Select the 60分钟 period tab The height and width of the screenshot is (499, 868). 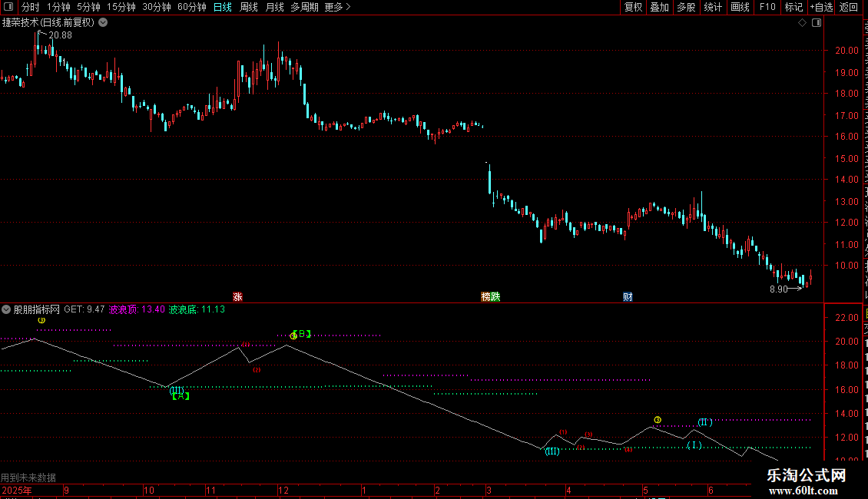pyautogui.click(x=192, y=7)
